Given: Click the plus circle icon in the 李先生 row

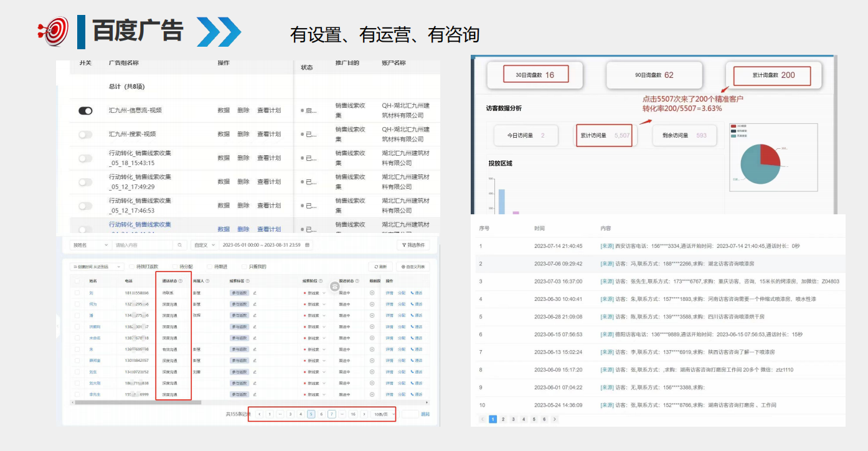Looking at the screenshot, I should pyautogui.click(x=372, y=394).
